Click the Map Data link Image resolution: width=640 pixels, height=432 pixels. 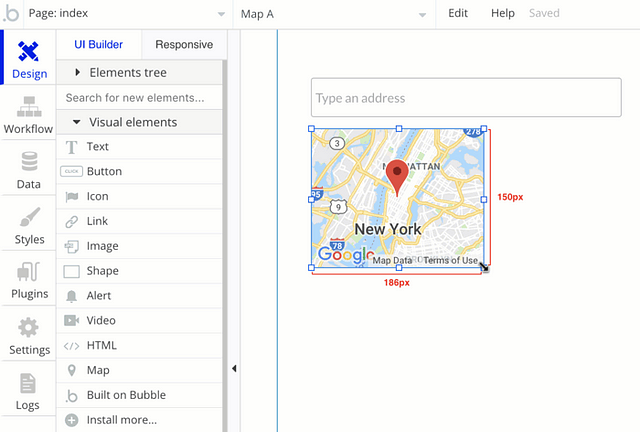[x=392, y=261]
